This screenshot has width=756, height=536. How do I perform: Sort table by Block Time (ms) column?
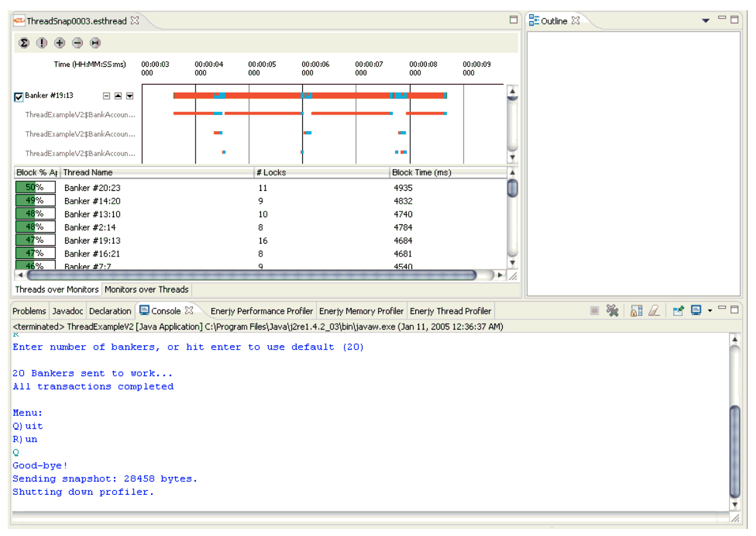tap(422, 172)
